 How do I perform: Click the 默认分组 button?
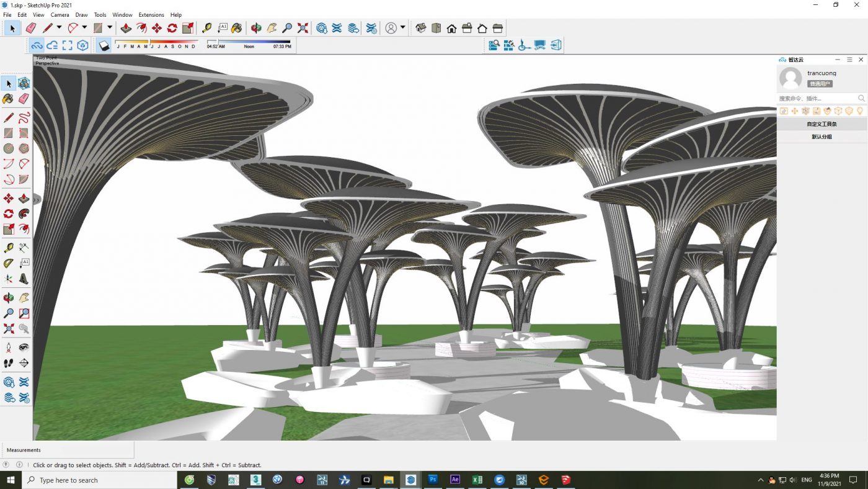(x=821, y=137)
